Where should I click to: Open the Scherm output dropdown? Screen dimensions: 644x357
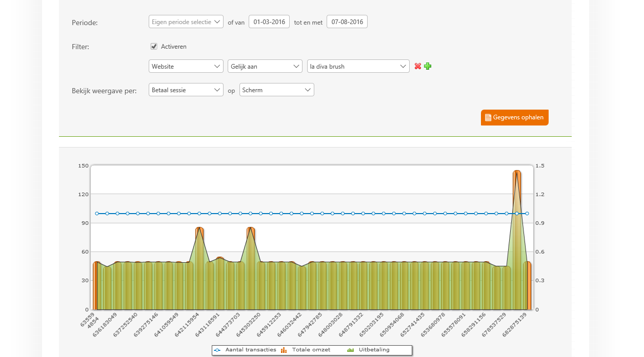click(277, 90)
